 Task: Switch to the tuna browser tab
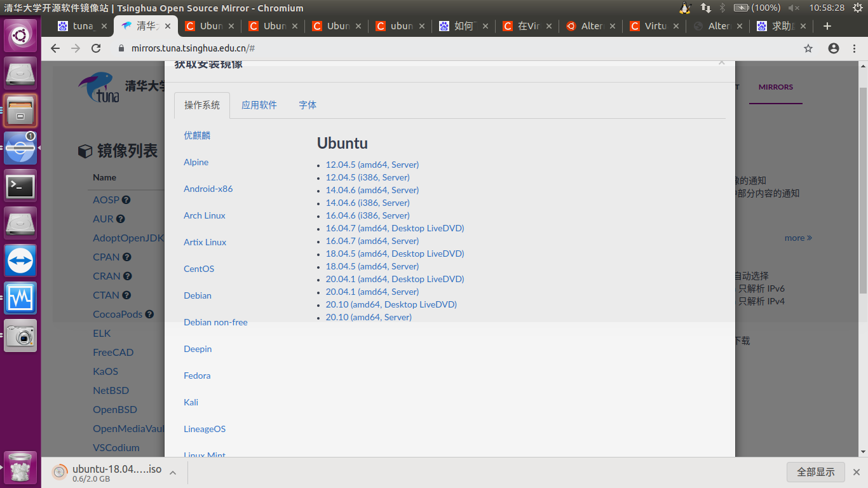coord(83,26)
